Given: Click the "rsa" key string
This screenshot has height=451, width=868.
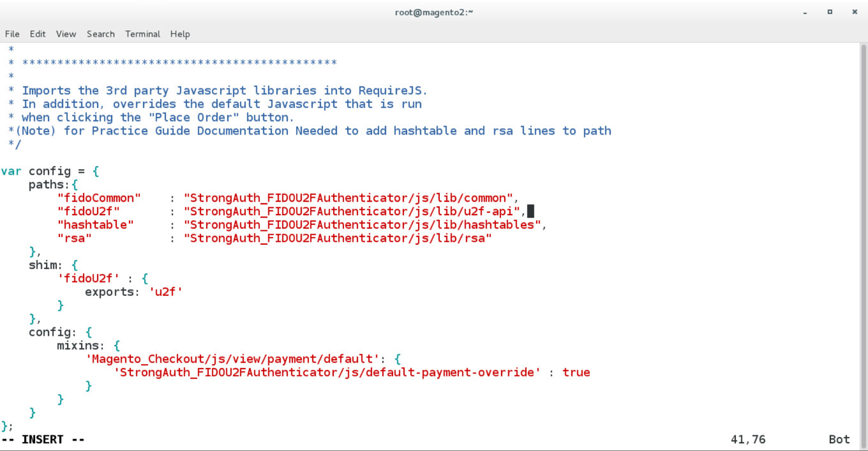Looking at the screenshot, I should click(x=74, y=238).
